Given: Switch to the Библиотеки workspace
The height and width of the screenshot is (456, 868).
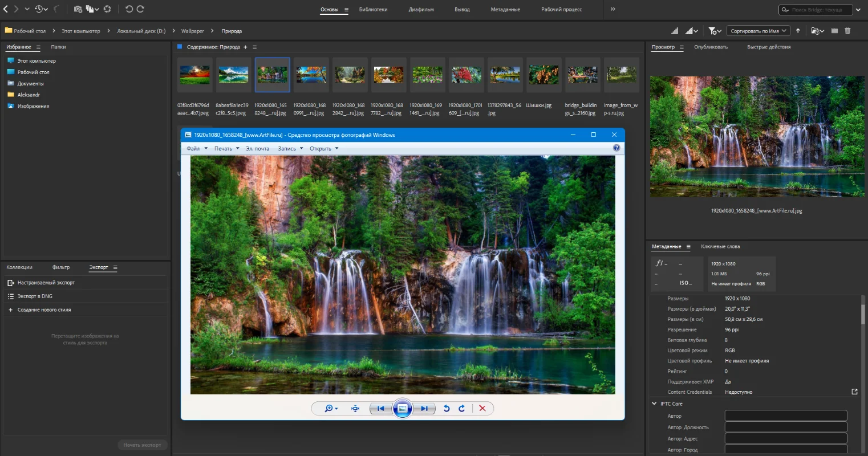Looking at the screenshot, I should coord(373,10).
